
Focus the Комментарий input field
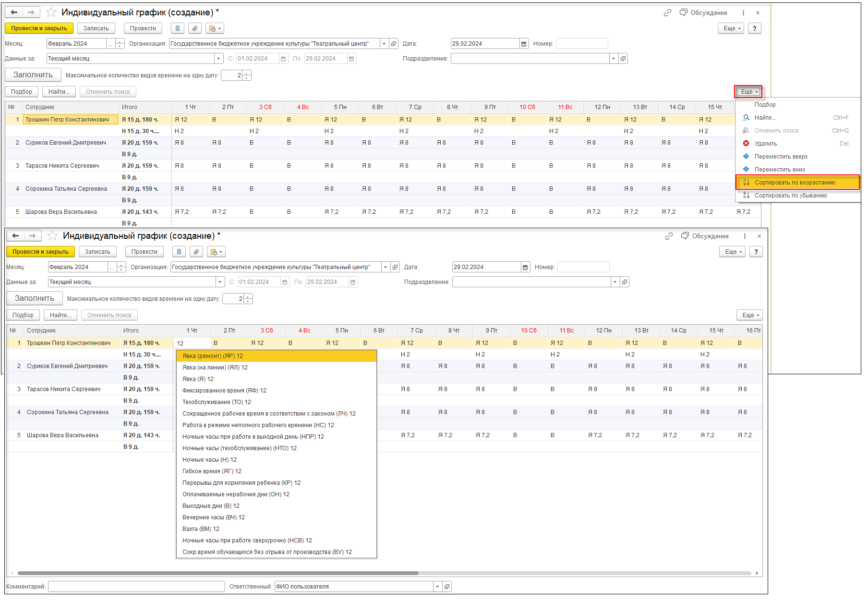pos(136,587)
